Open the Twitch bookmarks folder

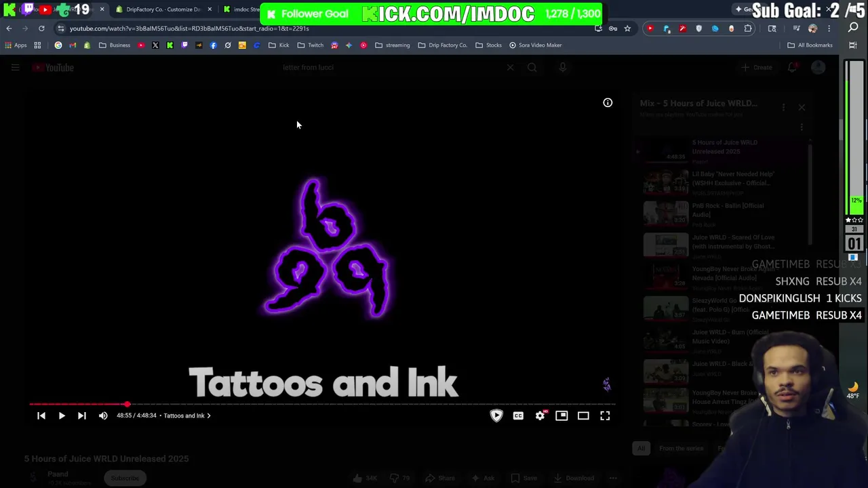pos(311,45)
